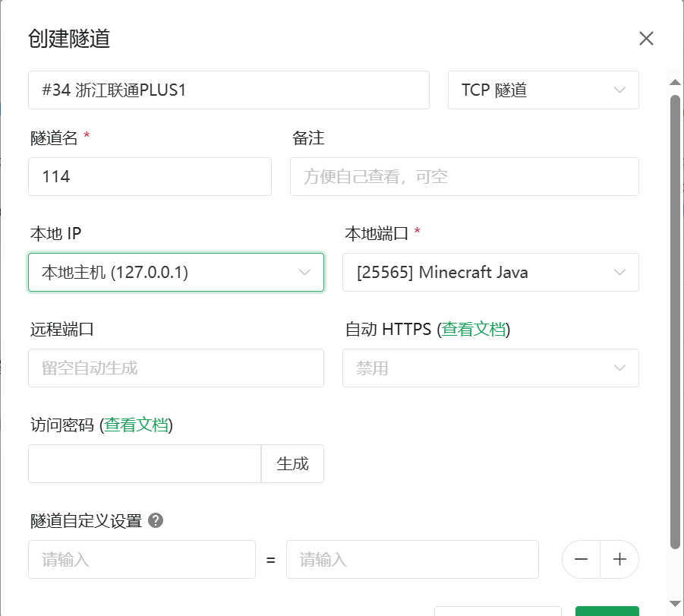The width and height of the screenshot is (684, 616).
Task: Select the node field #34 浙江联通PLUS1
Action: pyautogui.click(x=228, y=90)
